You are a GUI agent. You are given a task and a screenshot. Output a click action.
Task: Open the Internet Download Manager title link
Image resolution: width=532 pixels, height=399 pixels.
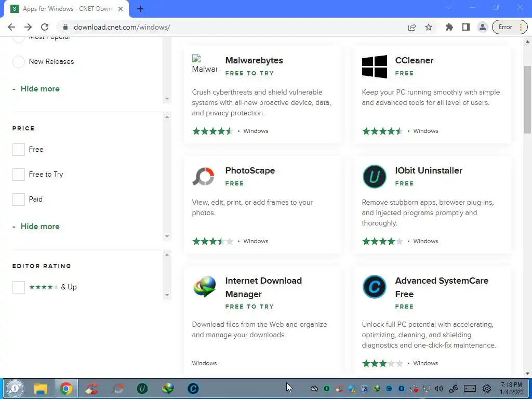263,287
